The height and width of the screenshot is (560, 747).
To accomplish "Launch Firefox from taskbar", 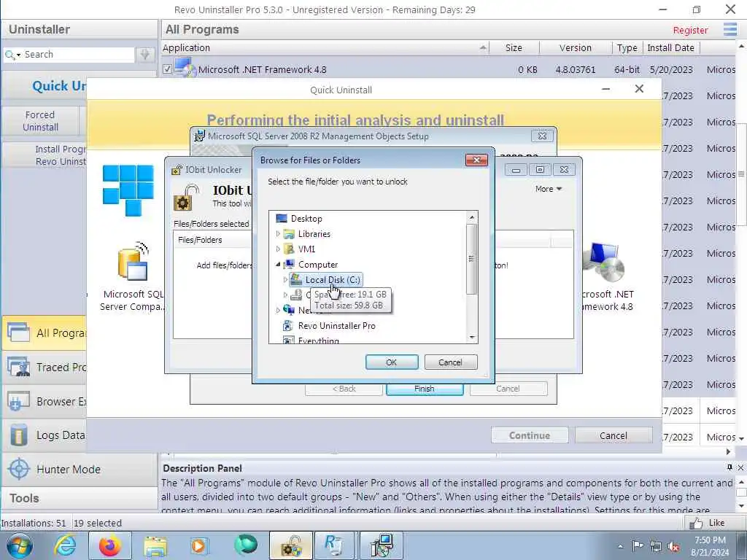I will pyautogui.click(x=109, y=545).
